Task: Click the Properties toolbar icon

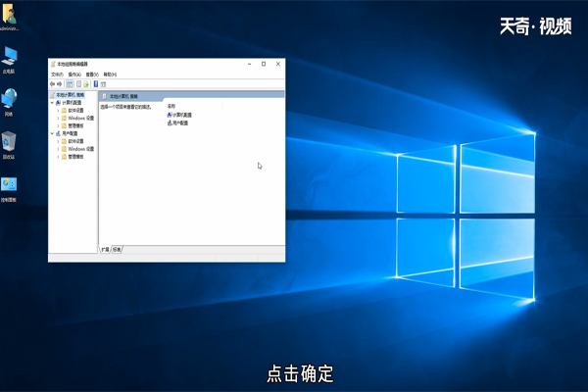Action: click(x=78, y=84)
